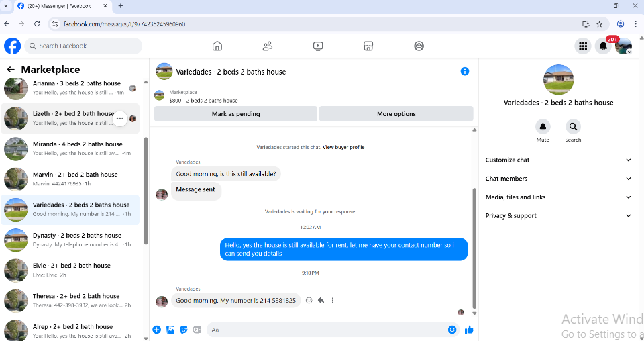The width and height of the screenshot is (644, 341).
Task: Open the Groups icon in top navigation
Action: (419, 46)
